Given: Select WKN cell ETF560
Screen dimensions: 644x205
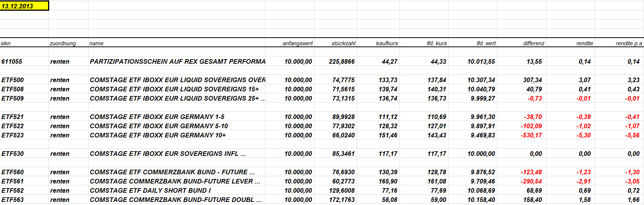Looking at the screenshot, I should coord(24,172).
